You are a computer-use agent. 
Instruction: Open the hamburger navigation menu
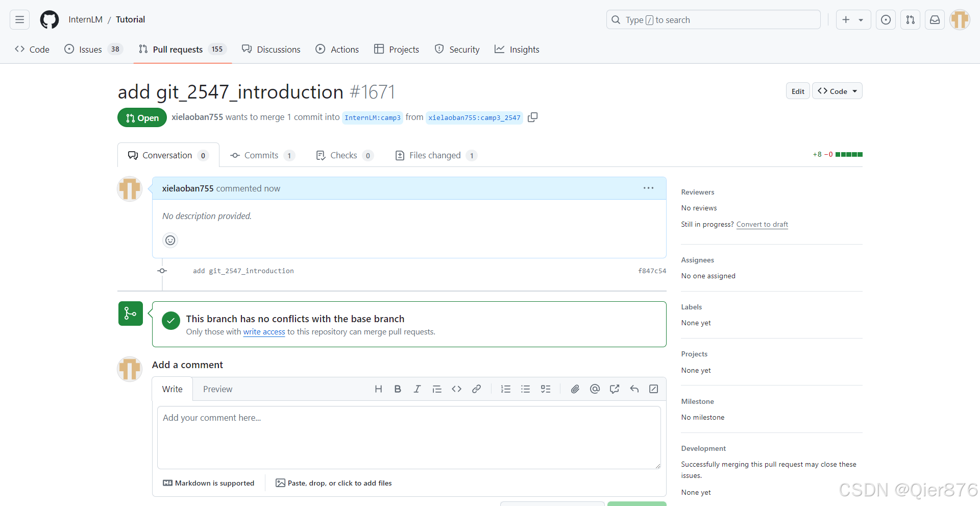19,19
